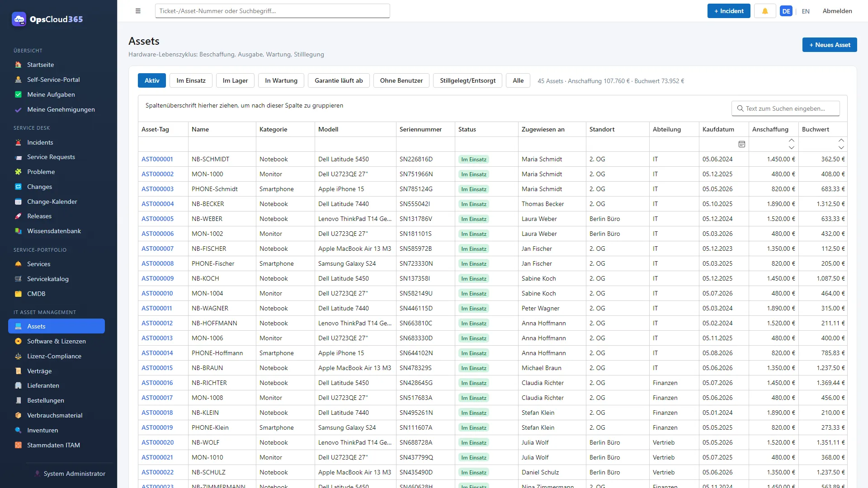
Task: Open asset AST000022 link
Action: (157, 472)
